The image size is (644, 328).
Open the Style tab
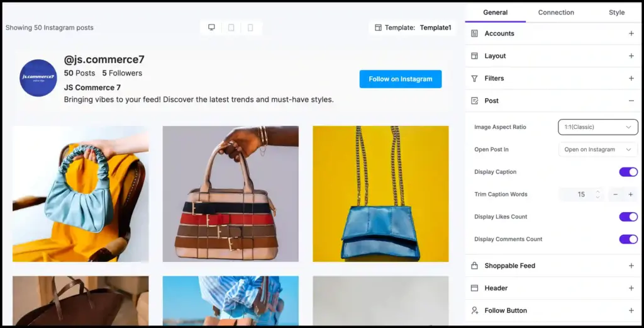coord(616,13)
